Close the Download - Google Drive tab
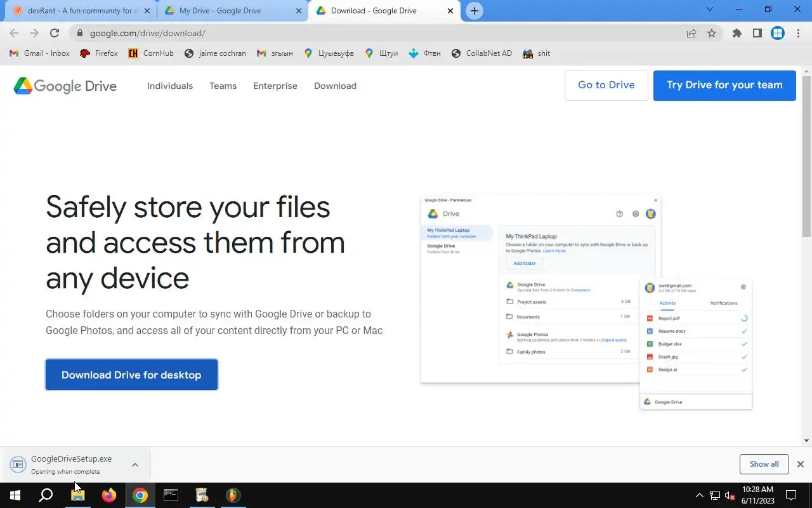The height and width of the screenshot is (508, 812). [450, 11]
